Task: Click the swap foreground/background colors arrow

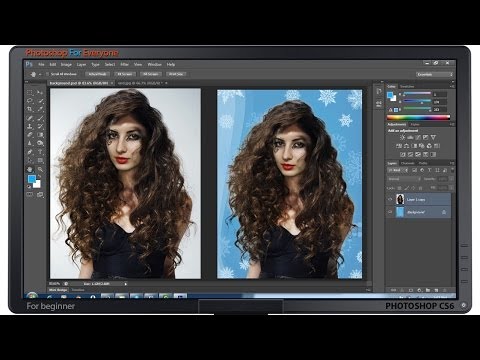Action: (x=39, y=177)
